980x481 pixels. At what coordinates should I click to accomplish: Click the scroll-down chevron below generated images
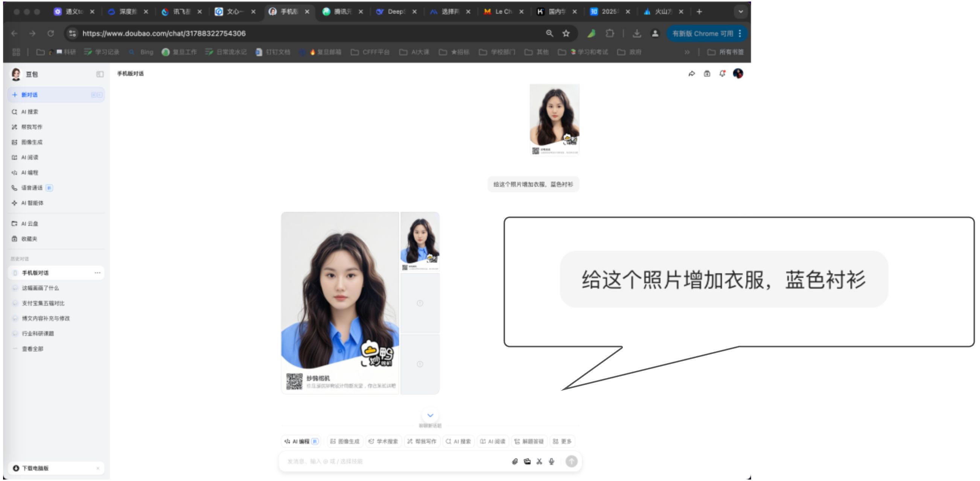click(430, 415)
